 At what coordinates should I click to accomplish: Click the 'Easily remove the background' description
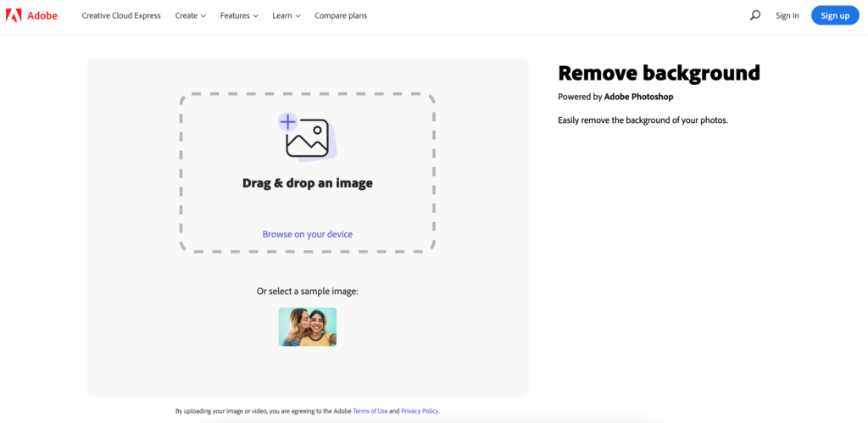coord(643,120)
